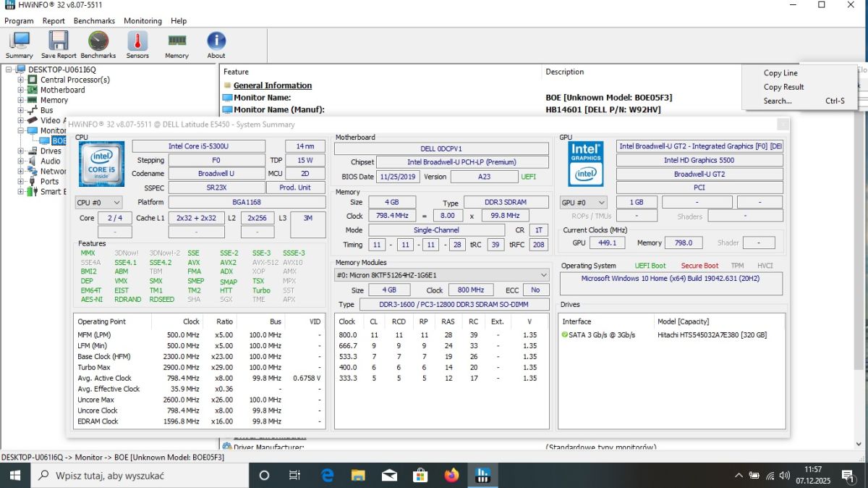Select the Ports tree node
868x488 pixels.
point(50,182)
